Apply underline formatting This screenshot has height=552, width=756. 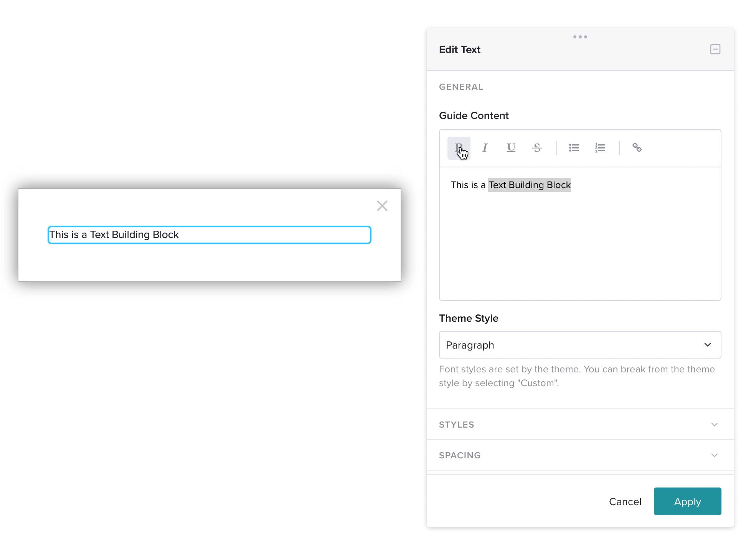[511, 148]
